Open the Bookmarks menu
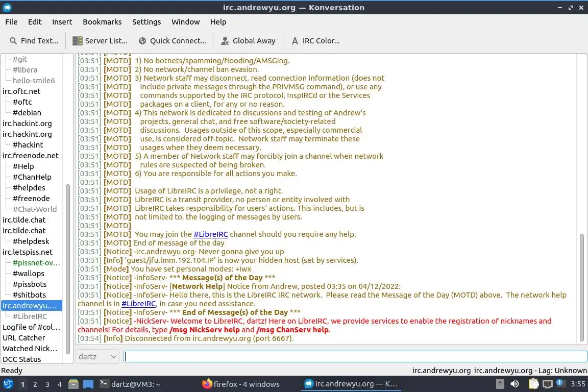This screenshot has width=588, height=392. (x=102, y=22)
